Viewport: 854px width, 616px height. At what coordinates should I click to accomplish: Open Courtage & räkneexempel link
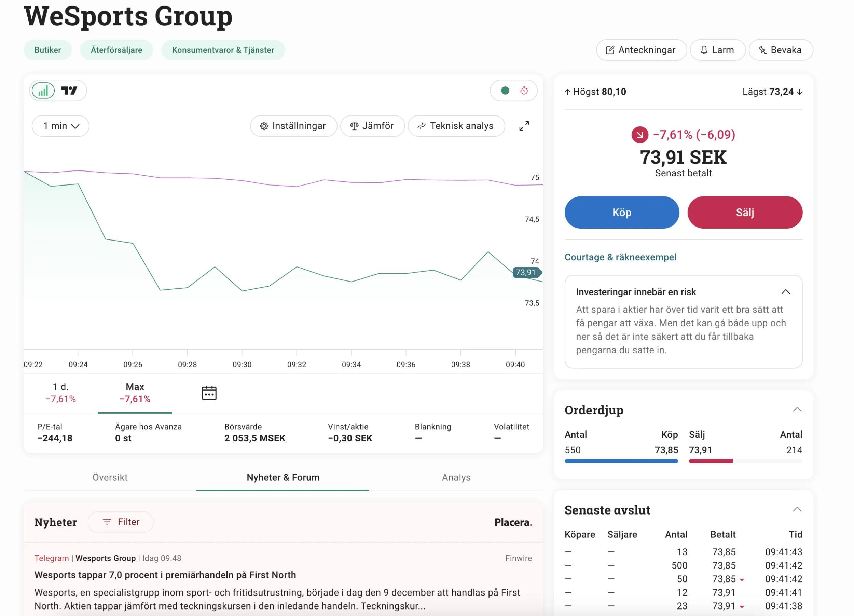(x=621, y=258)
